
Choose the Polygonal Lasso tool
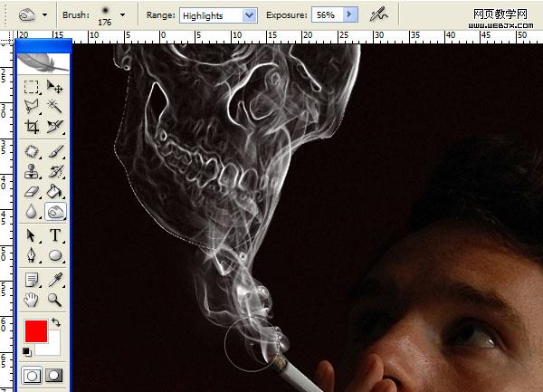(31, 106)
